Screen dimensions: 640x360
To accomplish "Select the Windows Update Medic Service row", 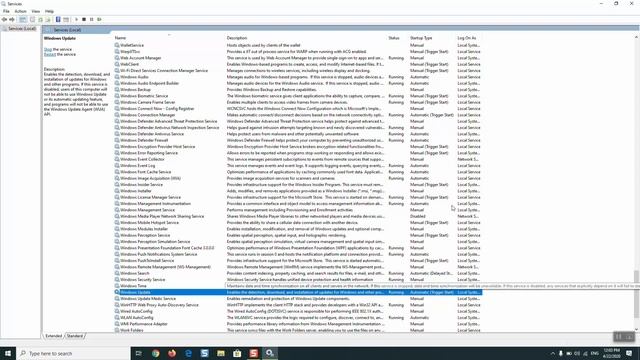I will [x=298, y=299].
